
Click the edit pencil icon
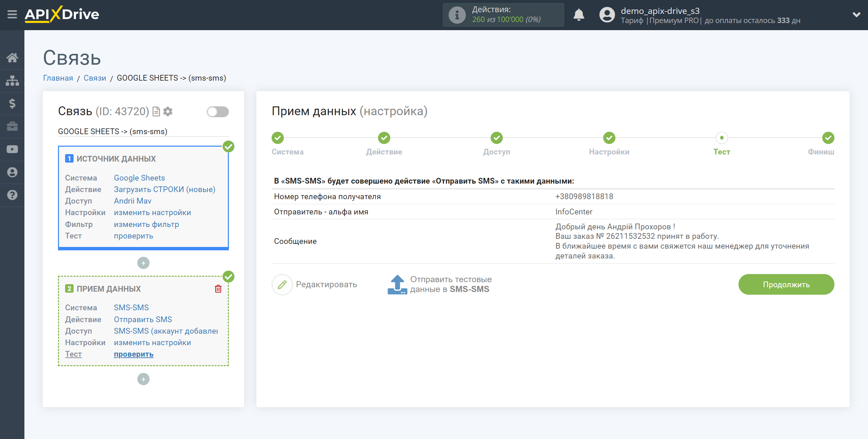click(282, 285)
